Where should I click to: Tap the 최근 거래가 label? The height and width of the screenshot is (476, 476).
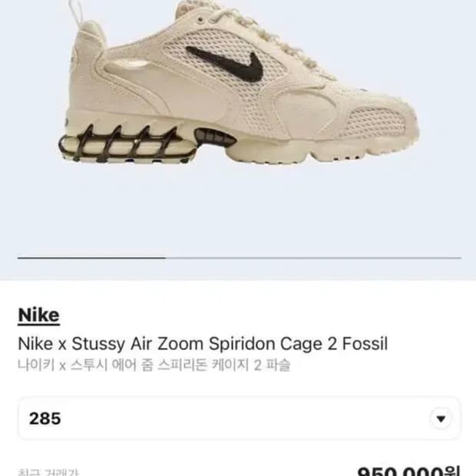[48, 472]
